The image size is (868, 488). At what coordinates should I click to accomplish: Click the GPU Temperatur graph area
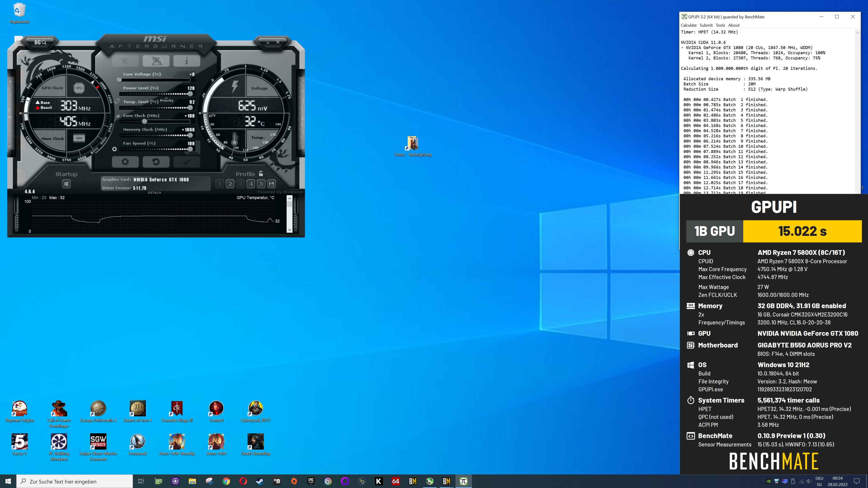click(x=153, y=216)
